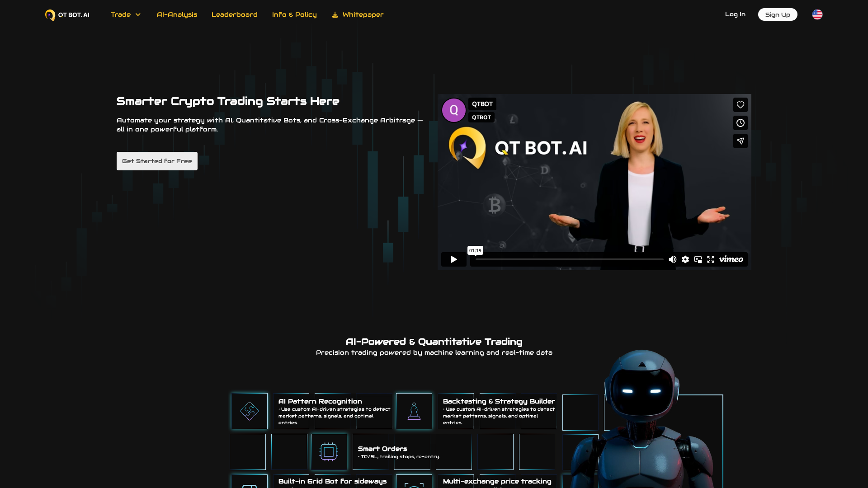Click the Smarter Crypto Trading Starts Here headline
868x488 pixels.
pos(228,101)
